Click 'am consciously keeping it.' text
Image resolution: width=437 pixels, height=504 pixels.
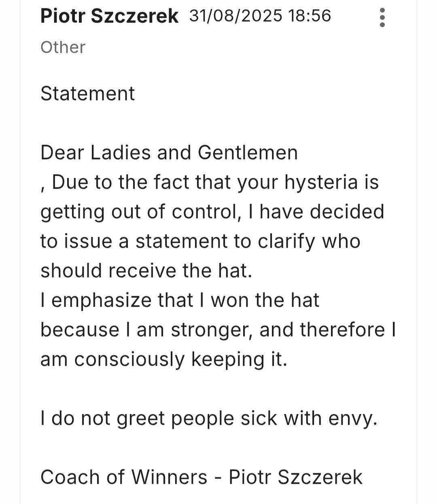[x=164, y=359]
